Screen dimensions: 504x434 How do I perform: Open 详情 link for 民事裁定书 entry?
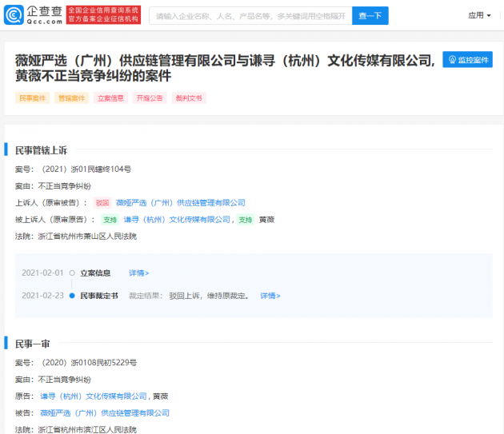pos(270,296)
